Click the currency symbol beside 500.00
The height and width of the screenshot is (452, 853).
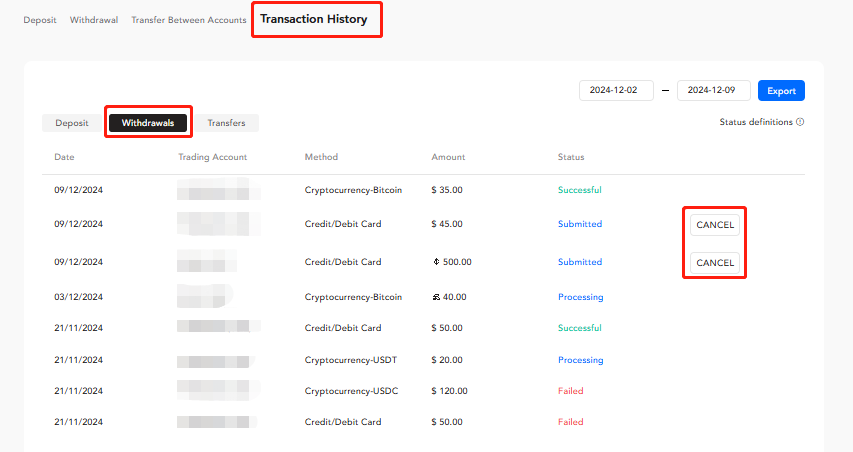(x=436, y=262)
